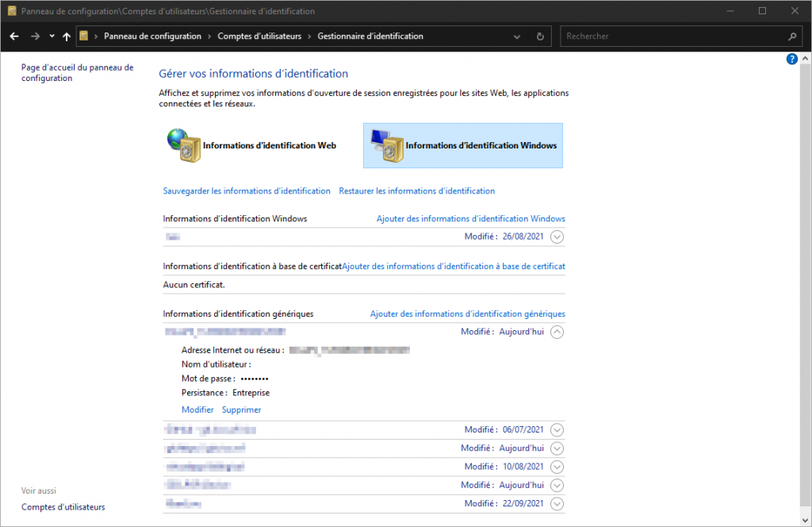Expand the credential modified 06/07/2021

pyautogui.click(x=557, y=430)
